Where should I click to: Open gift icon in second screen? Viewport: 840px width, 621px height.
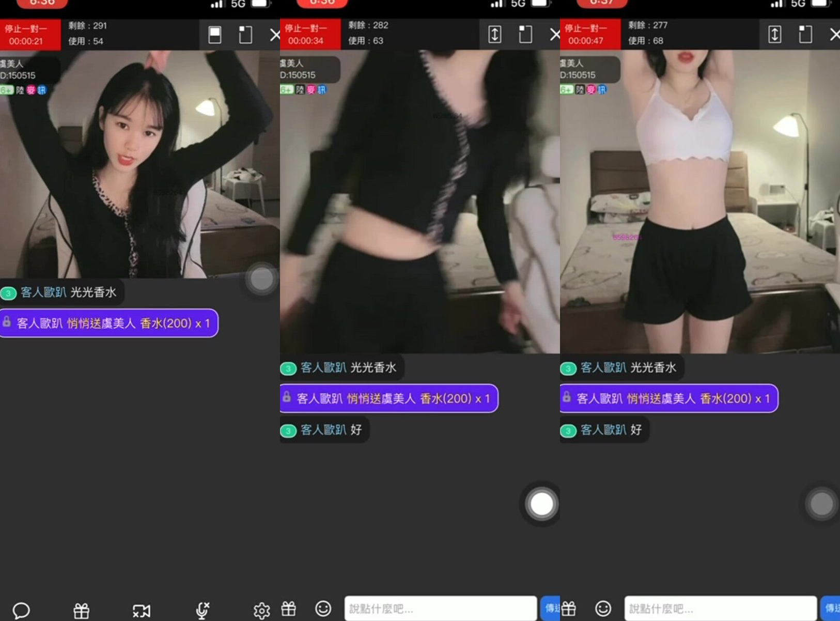pyautogui.click(x=289, y=609)
